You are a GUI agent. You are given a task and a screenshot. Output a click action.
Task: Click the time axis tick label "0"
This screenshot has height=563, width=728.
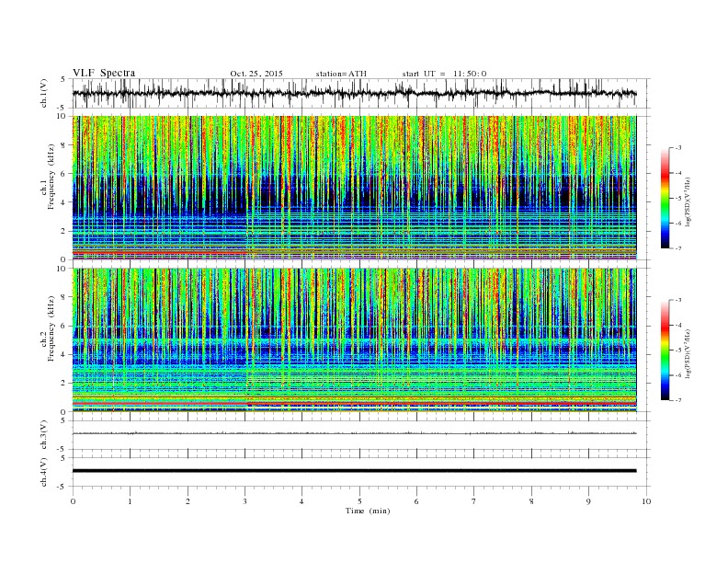click(73, 501)
